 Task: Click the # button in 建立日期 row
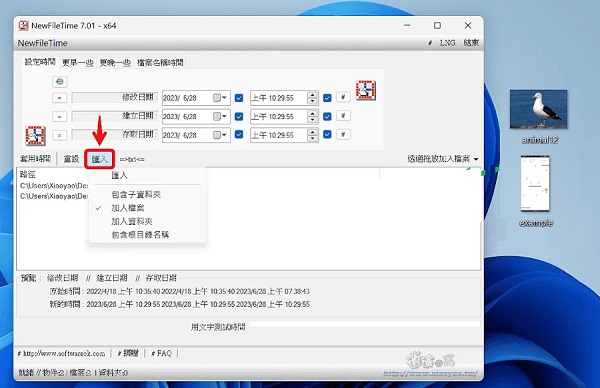pos(343,116)
